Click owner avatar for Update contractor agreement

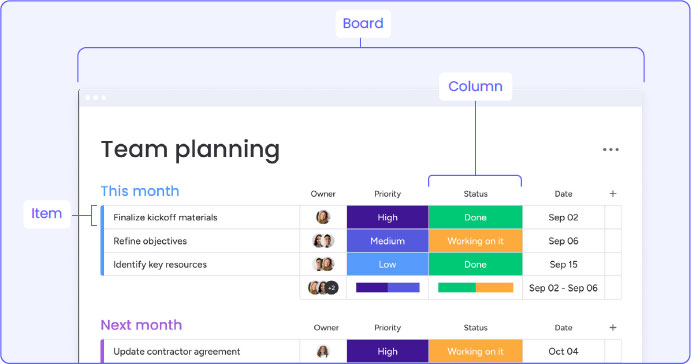coord(323,351)
